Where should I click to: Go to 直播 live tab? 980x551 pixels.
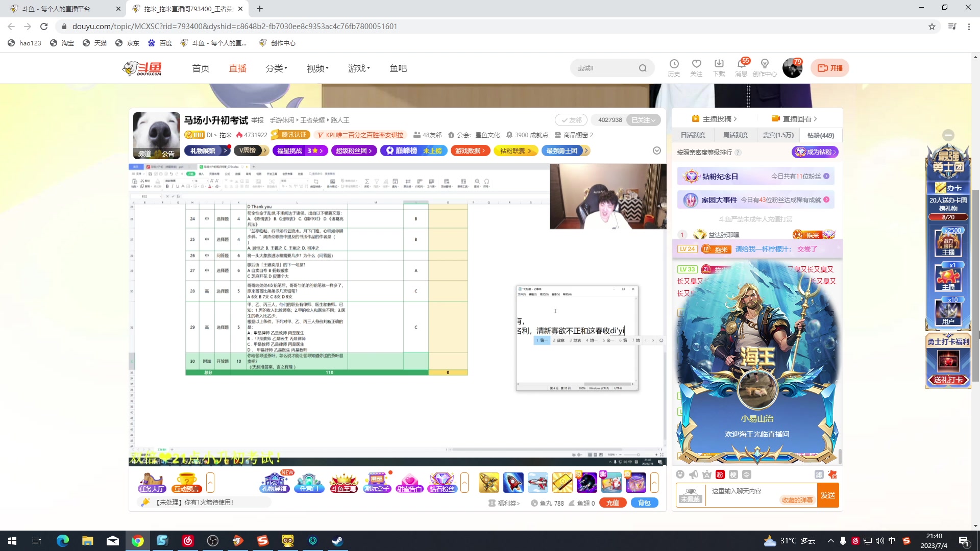[237, 68]
